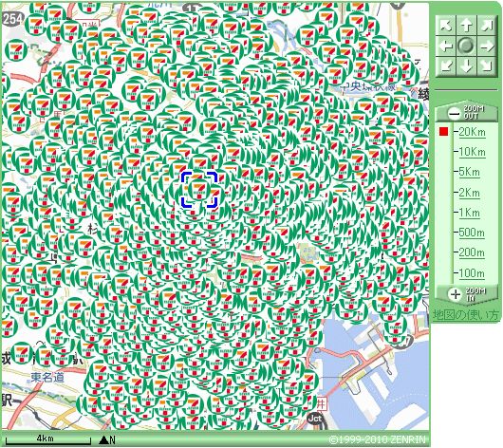Click the ZOOM IN plus button
The image size is (503, 448).
466,294
